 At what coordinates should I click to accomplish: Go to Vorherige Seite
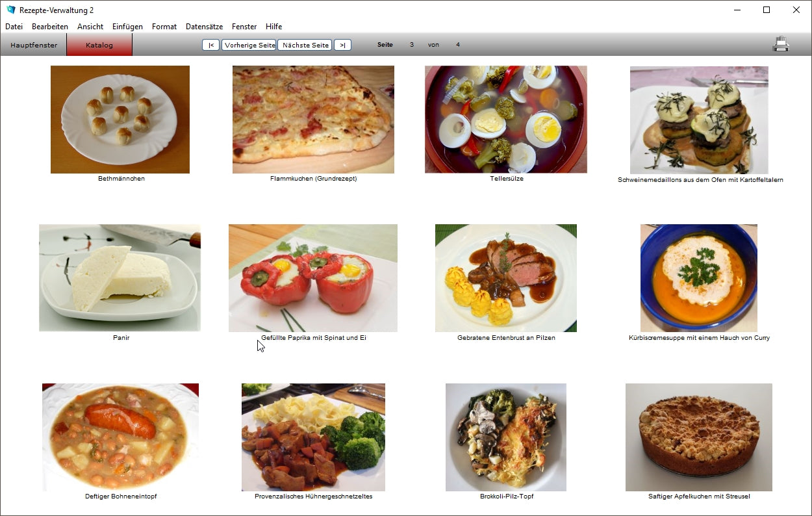[x=249, y=45]
